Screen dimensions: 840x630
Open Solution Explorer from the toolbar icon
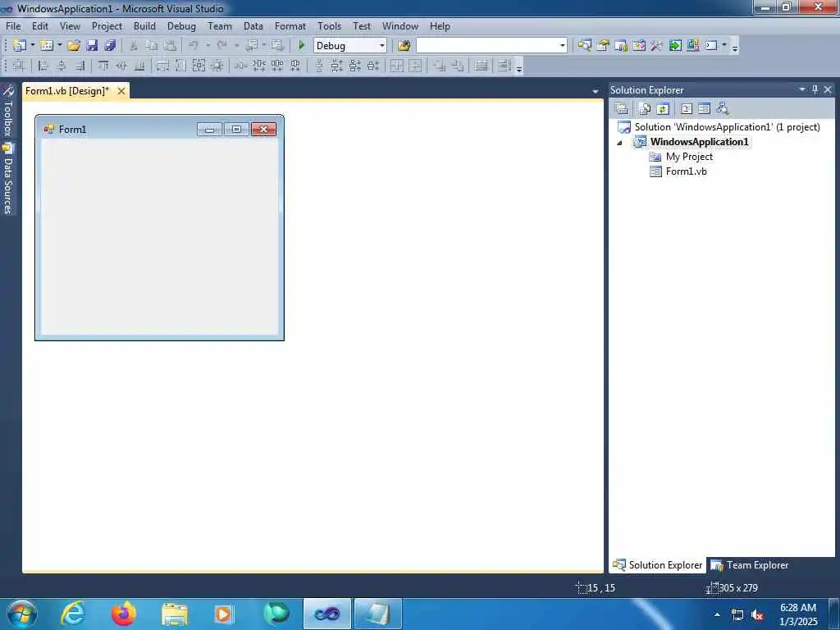coord(584,46)
